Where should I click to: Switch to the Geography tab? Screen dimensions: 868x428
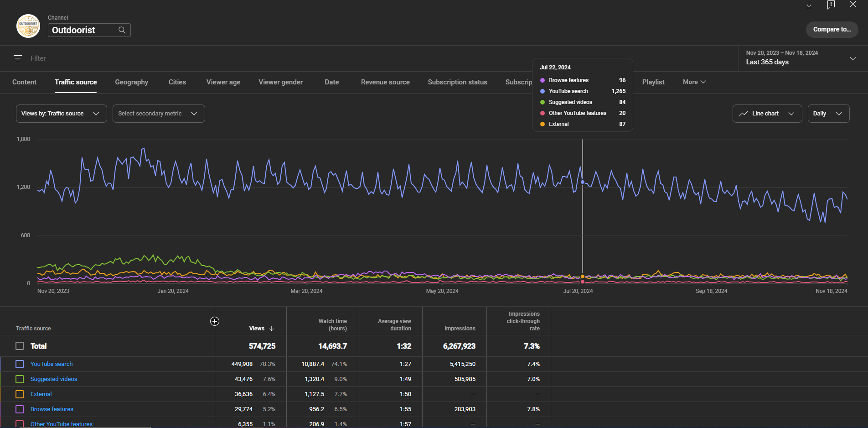point(131,82)
